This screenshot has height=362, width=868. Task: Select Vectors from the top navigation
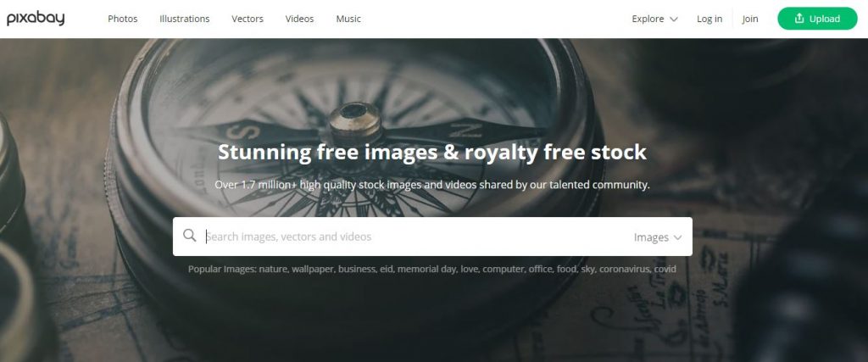[248, 19]
